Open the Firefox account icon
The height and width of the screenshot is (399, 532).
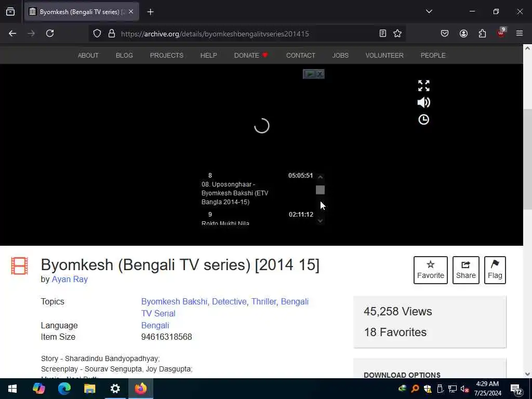pyautogui.click(x=463, y=33)
